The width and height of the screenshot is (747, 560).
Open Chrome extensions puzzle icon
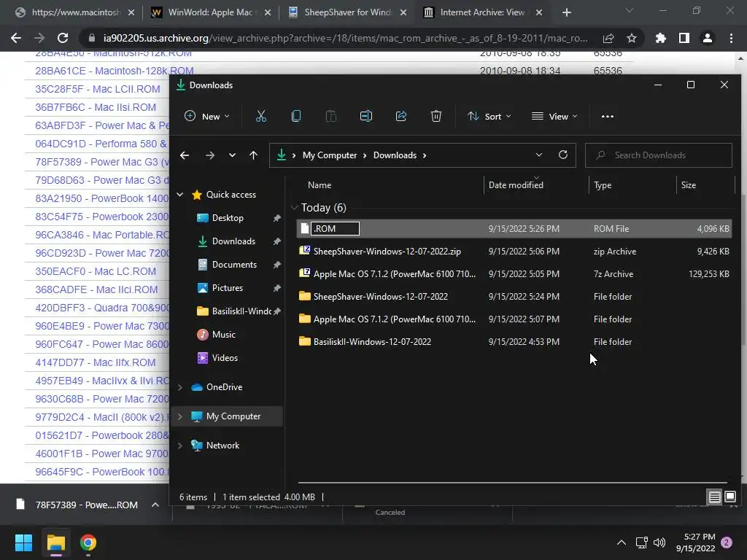660,38
